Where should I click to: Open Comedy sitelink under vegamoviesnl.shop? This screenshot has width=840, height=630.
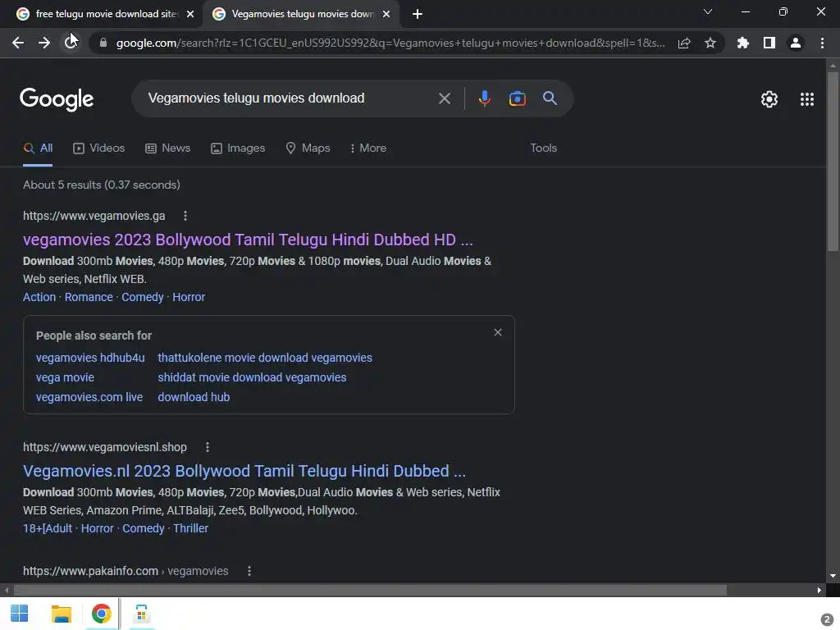[143, 529]
